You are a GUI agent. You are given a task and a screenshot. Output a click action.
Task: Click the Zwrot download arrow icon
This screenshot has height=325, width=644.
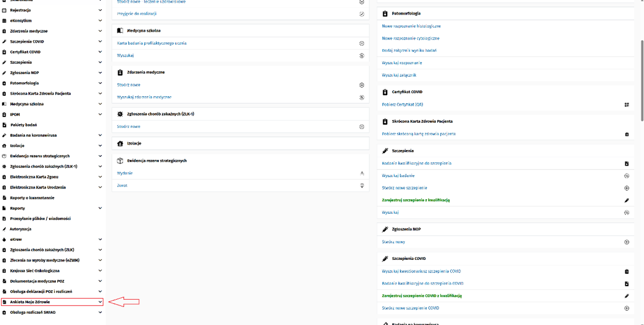362,186
